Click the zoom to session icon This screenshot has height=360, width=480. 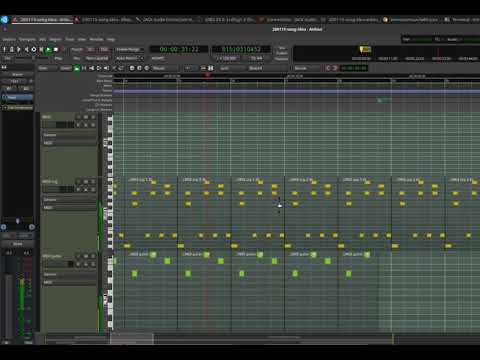pyautogui.click(x=147, y=68)
